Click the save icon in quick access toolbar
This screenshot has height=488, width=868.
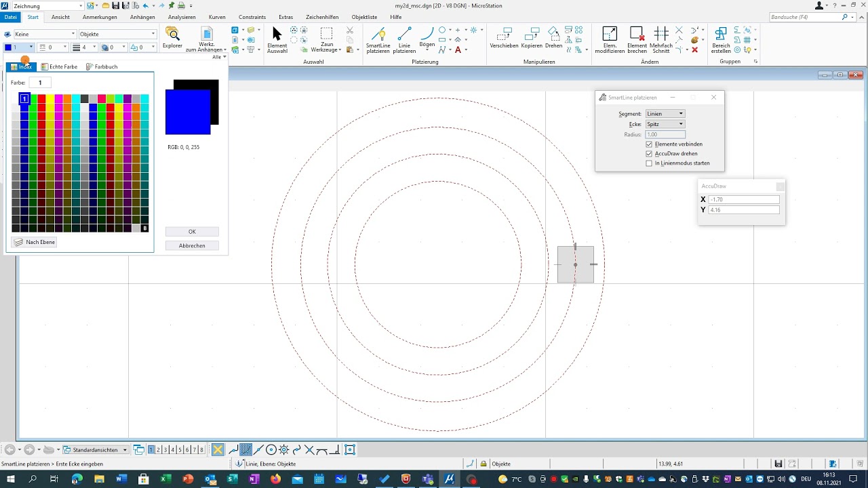coord(115,5)
